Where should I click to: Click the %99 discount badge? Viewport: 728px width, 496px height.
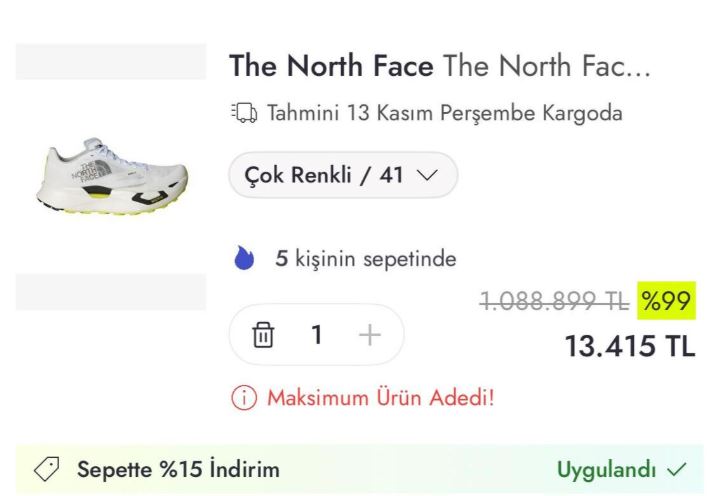point(666,300)
